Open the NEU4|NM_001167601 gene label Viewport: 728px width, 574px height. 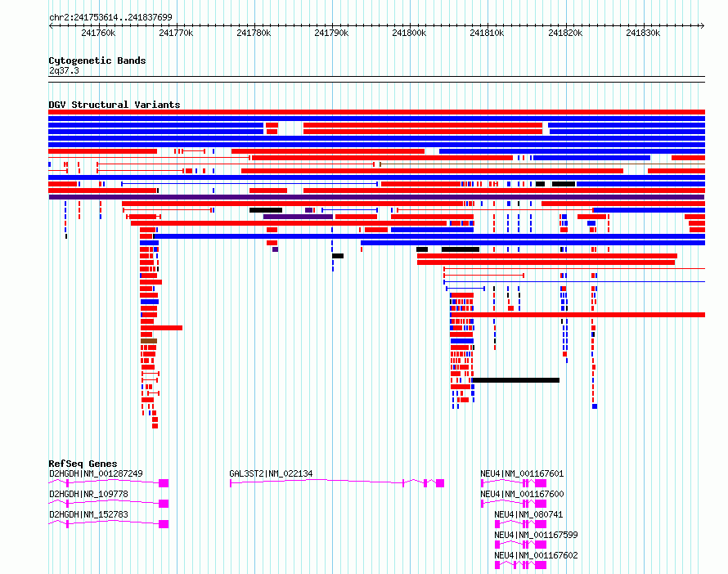(x=522, y=473)
